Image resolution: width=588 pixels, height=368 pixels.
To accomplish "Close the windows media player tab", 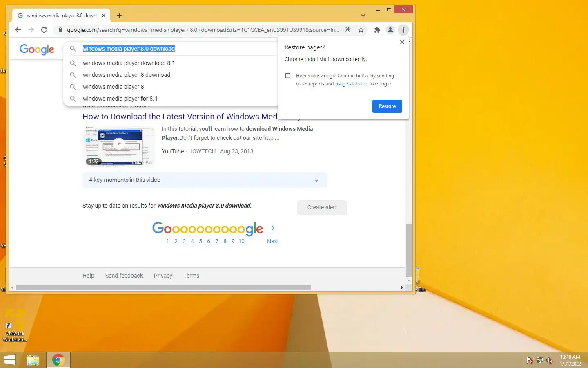I will [104, 16].
